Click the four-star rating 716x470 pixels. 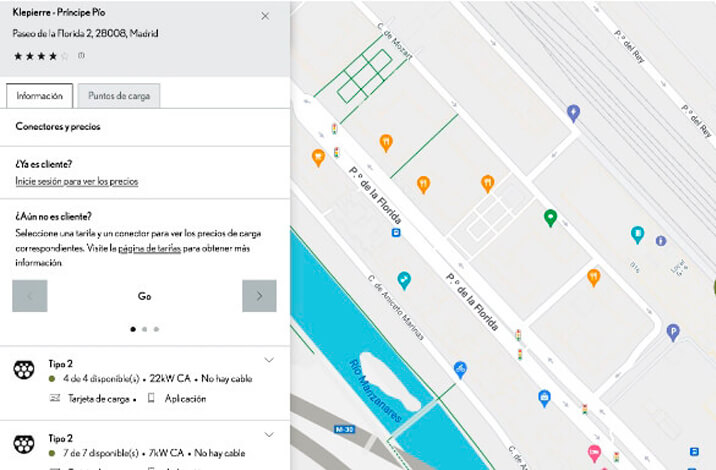tap(41, 56)
